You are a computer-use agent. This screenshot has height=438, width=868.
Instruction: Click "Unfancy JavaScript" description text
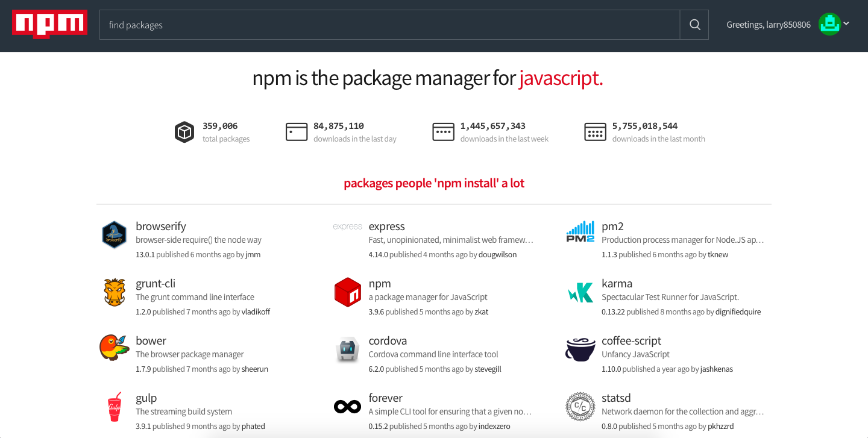tap(635, 354)
